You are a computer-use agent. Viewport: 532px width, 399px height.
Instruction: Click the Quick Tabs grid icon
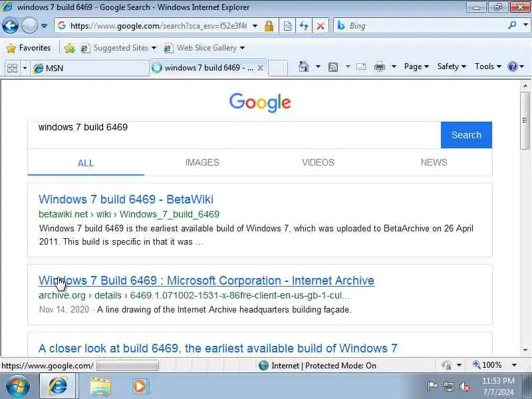(12, 68)
